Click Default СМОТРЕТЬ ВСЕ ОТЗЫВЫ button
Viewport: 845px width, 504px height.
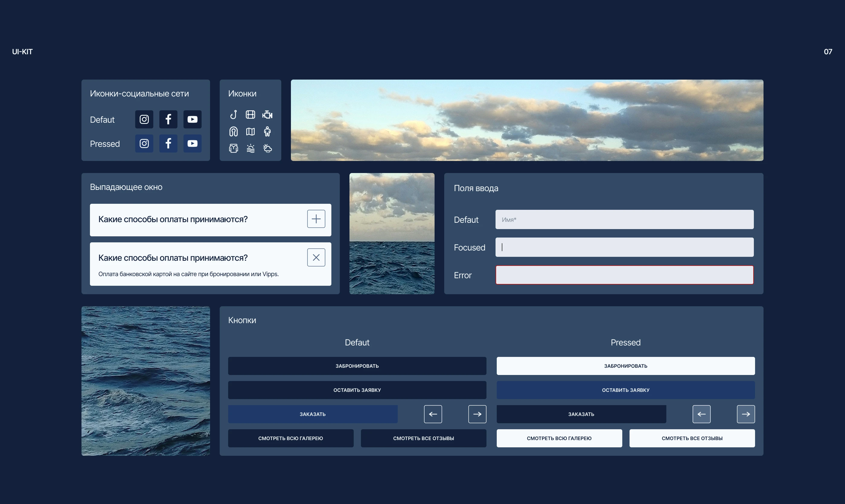tap(423, 438)
